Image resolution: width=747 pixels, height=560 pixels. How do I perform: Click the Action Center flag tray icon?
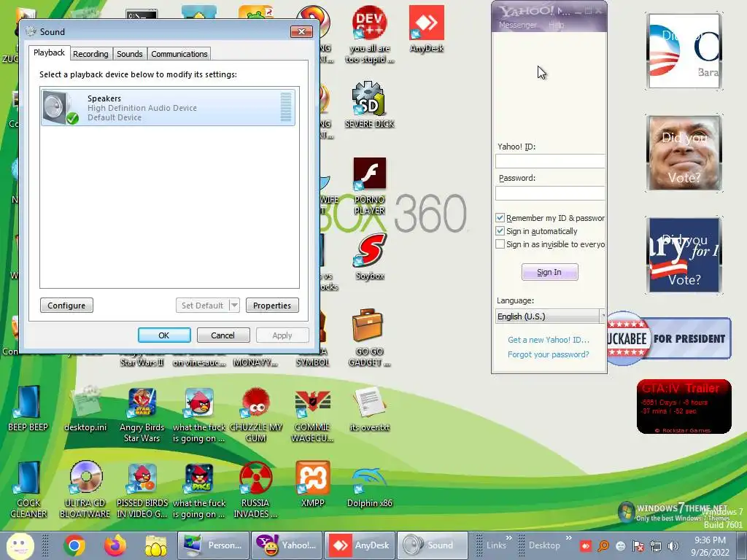638,545
